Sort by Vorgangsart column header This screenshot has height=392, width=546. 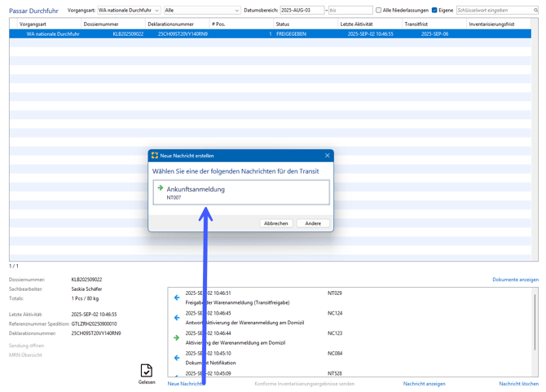(x=49, y=24)
